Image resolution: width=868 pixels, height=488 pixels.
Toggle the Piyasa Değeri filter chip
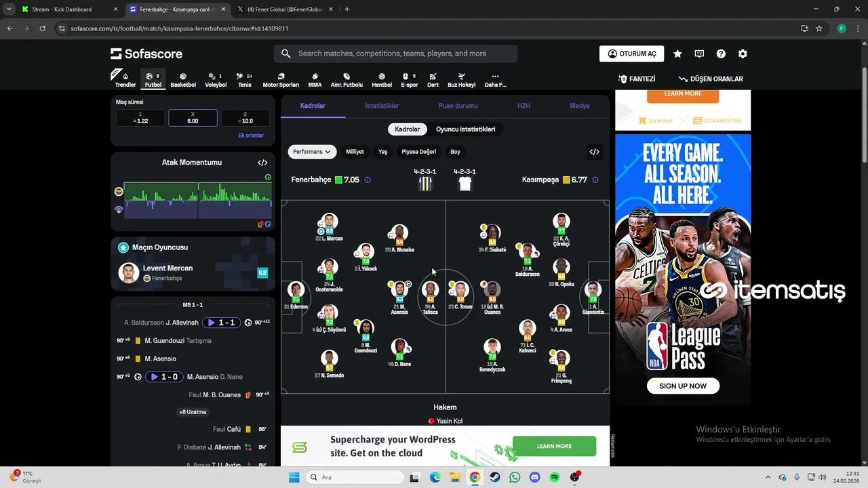(x=418, y=152)
